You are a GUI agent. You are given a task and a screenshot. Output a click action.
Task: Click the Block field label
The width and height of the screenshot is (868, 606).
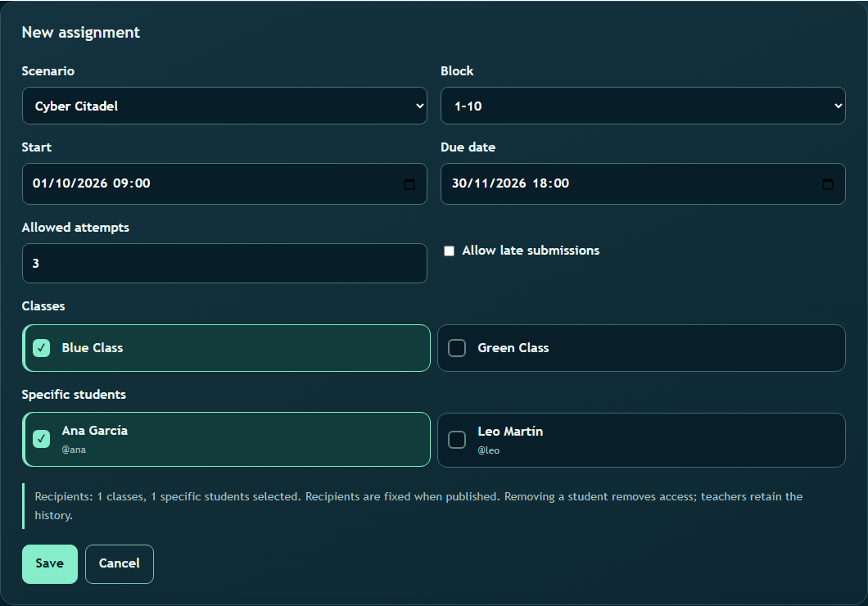457,71
